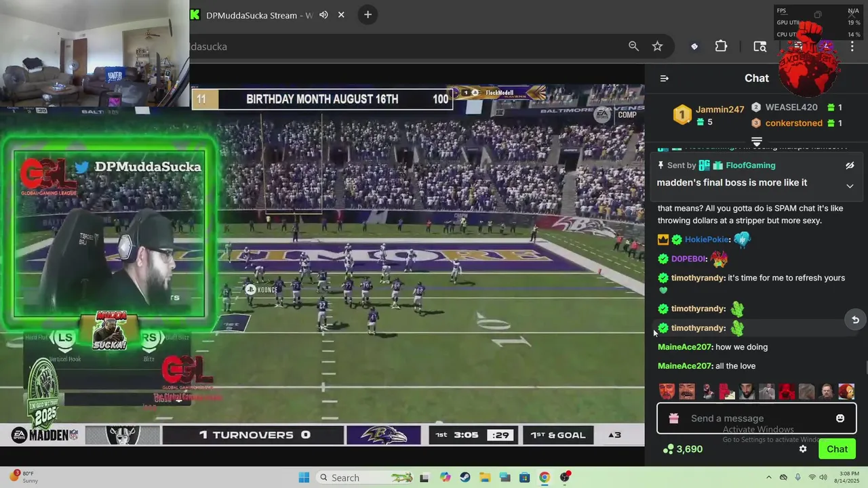
Task: Open the emoji picker smiley icon
Action: (840, 418)
